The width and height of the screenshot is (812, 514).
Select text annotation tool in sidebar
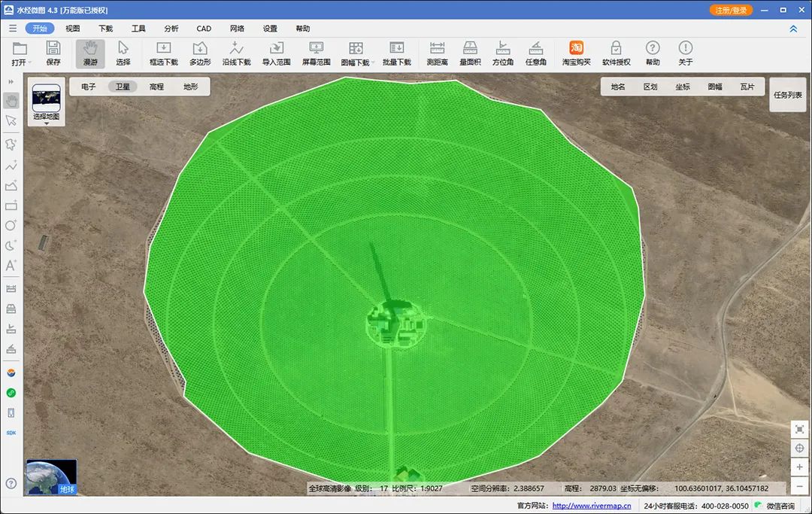[11, 266]
